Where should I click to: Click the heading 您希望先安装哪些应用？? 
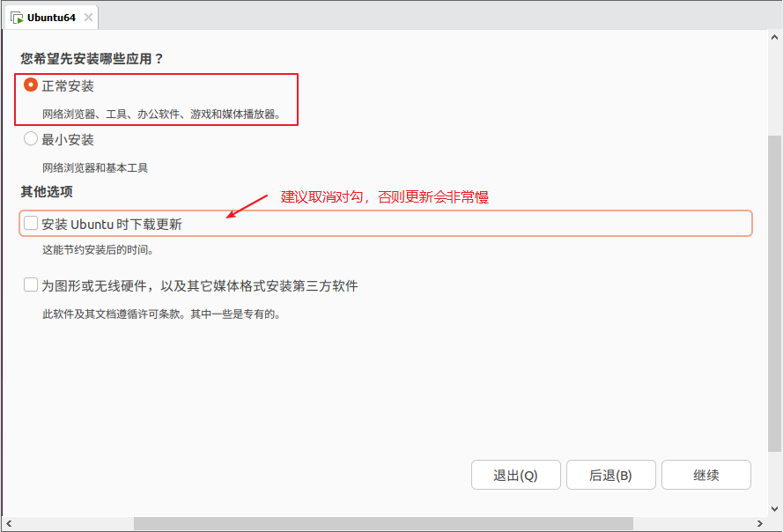[x=92, y=59]
